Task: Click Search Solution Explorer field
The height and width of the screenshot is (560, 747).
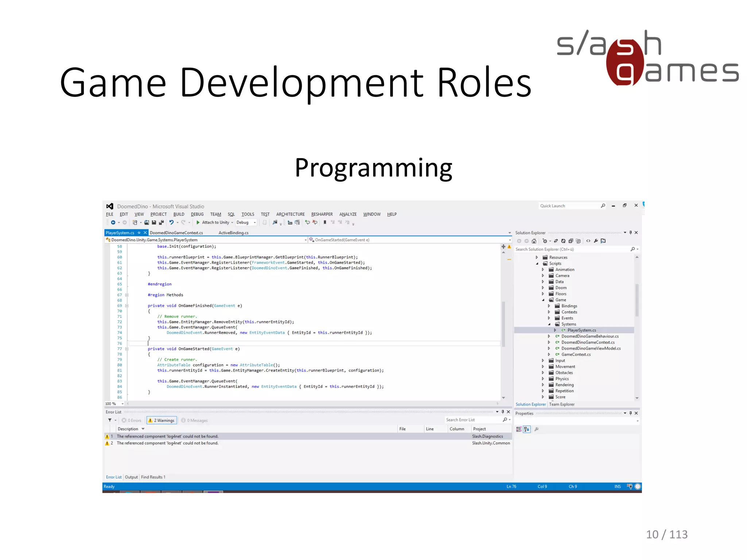Action: [x=576, y=249]
